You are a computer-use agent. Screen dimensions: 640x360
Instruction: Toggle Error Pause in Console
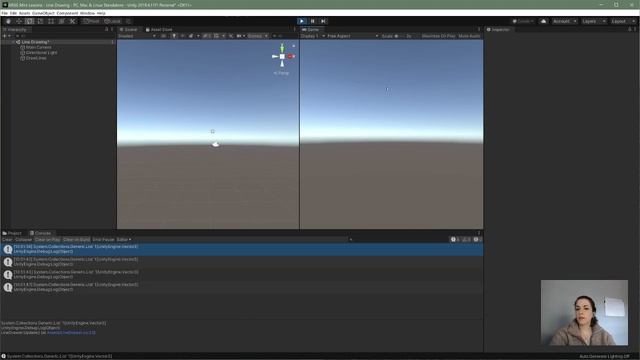(103, 240)
